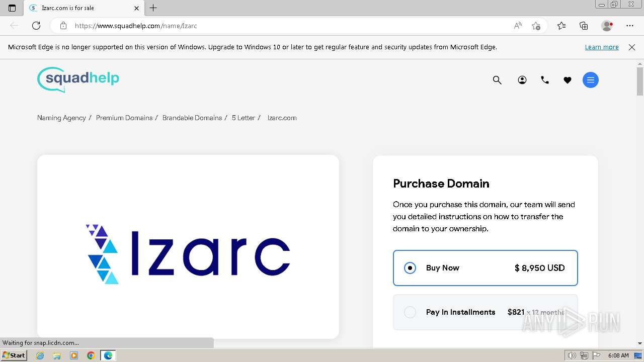The height and width of the screenshot is (362, 644).
Task: Go to Premium Domains breadcrumb
Action: tap(124, 118)
